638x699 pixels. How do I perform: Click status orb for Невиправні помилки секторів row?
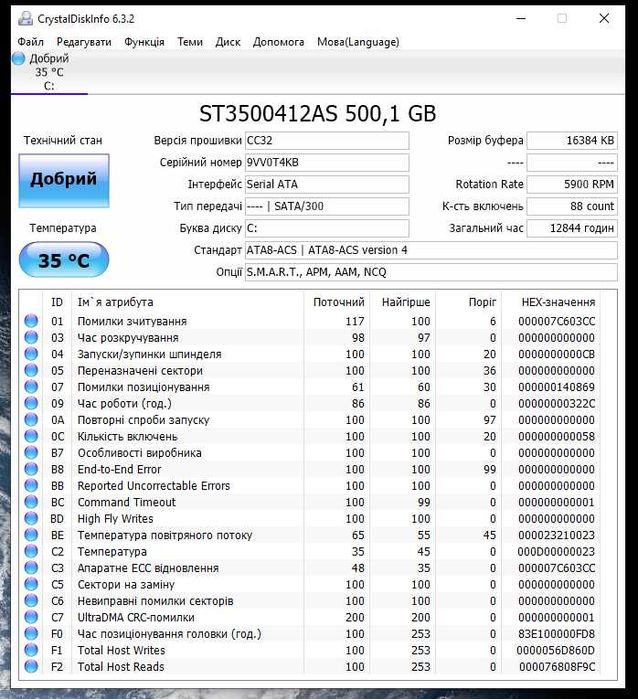(31, 601)
